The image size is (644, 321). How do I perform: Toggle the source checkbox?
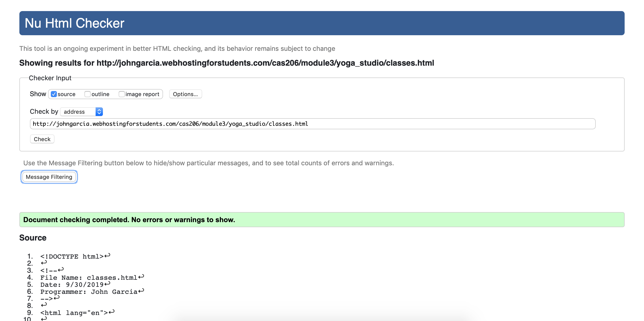54,94
